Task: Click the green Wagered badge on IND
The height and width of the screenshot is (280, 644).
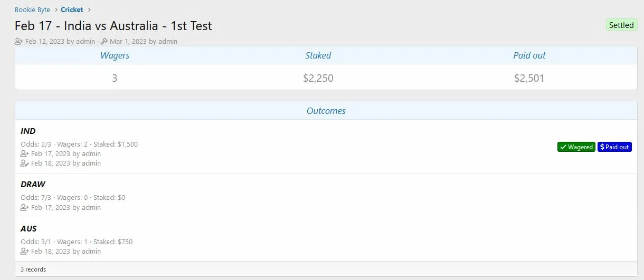Action: [576, 147]
